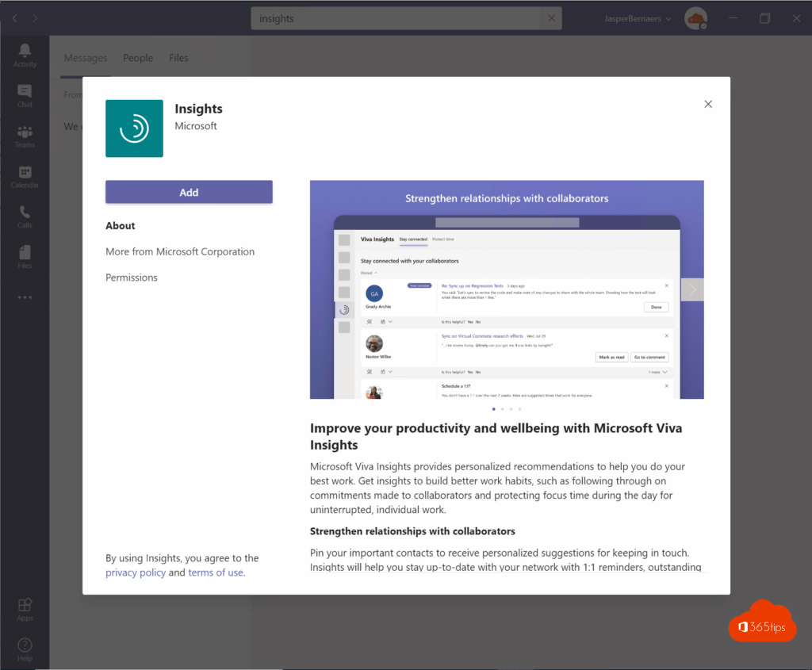Open the Activity feed
Viewport: 812px width, 670px height.
(x=24, y=56)
